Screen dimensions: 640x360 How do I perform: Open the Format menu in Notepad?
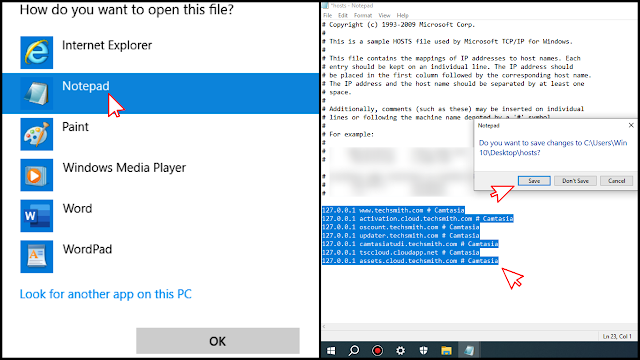tap(363, 16)
